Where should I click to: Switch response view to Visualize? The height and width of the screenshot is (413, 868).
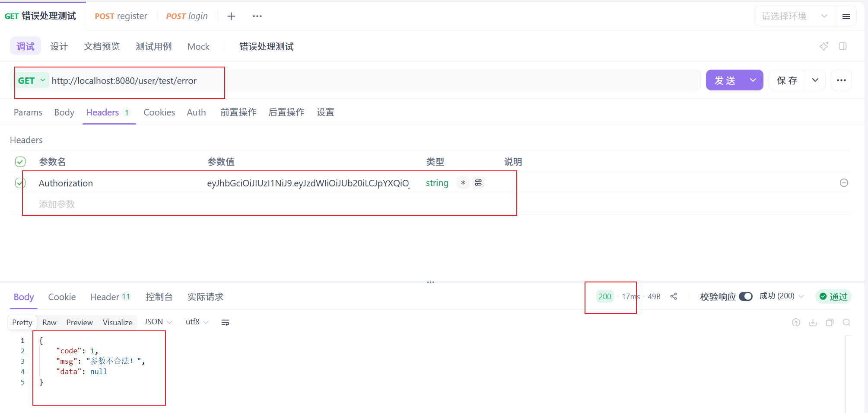118,323
